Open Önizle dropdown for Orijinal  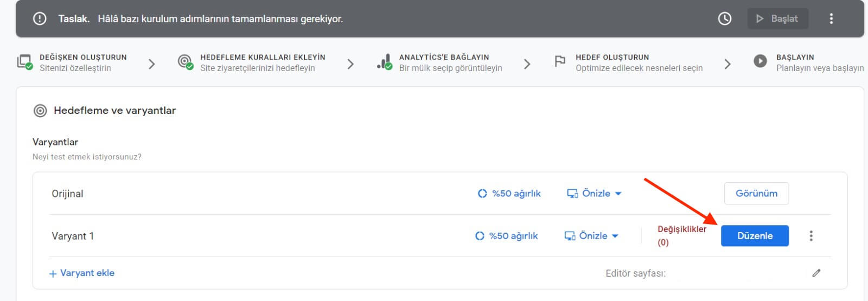coord(595,194)
